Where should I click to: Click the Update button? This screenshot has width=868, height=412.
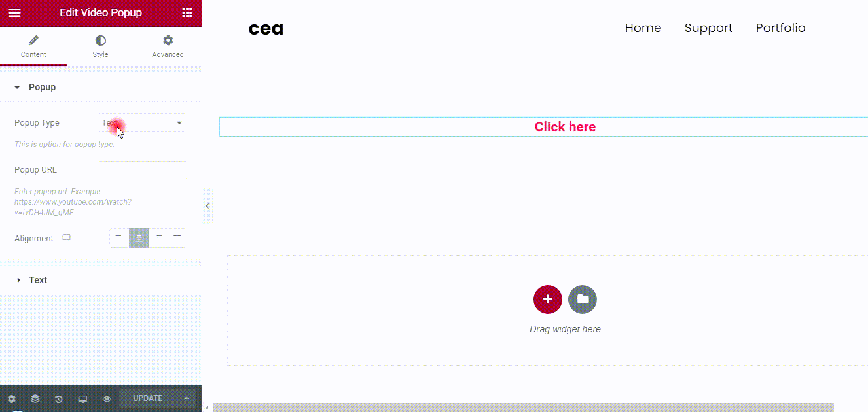(148, 398)
